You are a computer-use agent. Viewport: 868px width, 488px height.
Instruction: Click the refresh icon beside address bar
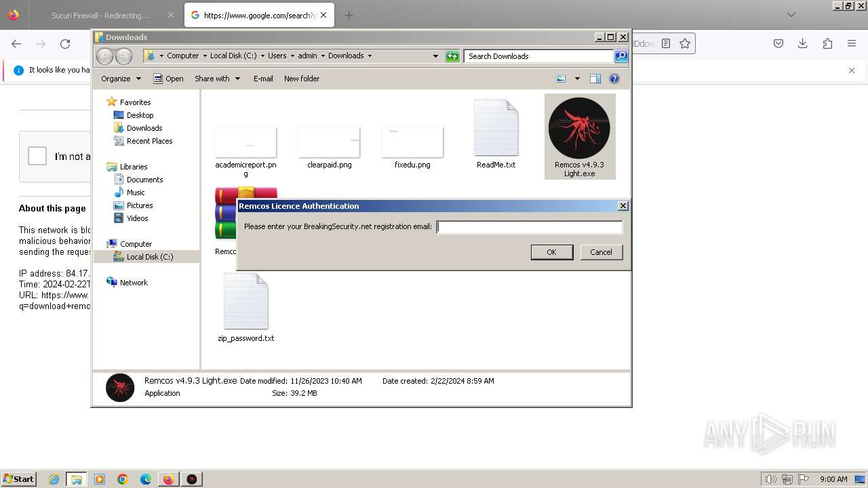[x=452, y=56]
